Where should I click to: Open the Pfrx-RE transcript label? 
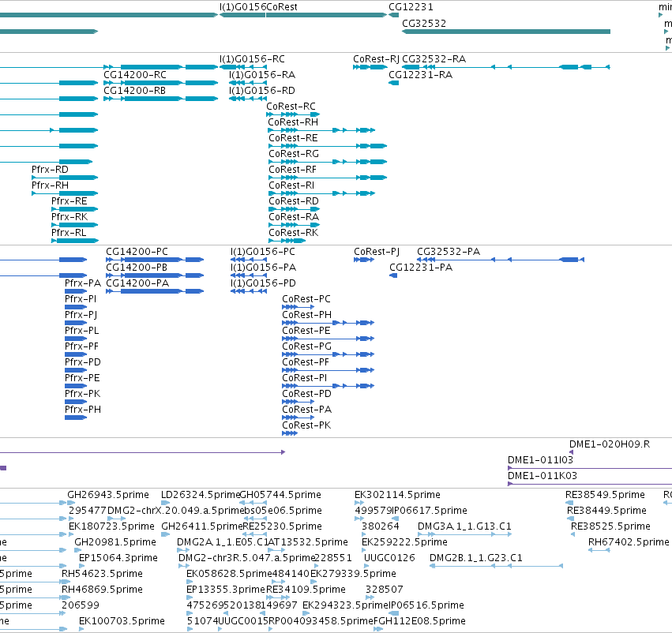(69, 201)
